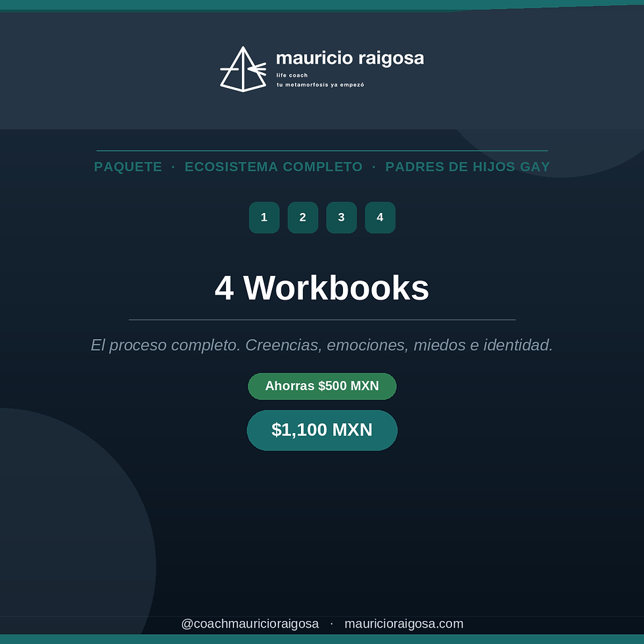Click the number 3 workbook badge

(x=341, y=218)
